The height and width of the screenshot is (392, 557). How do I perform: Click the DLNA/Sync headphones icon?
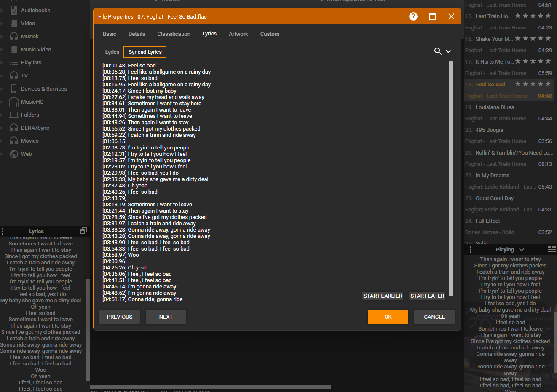coord(14,128)
